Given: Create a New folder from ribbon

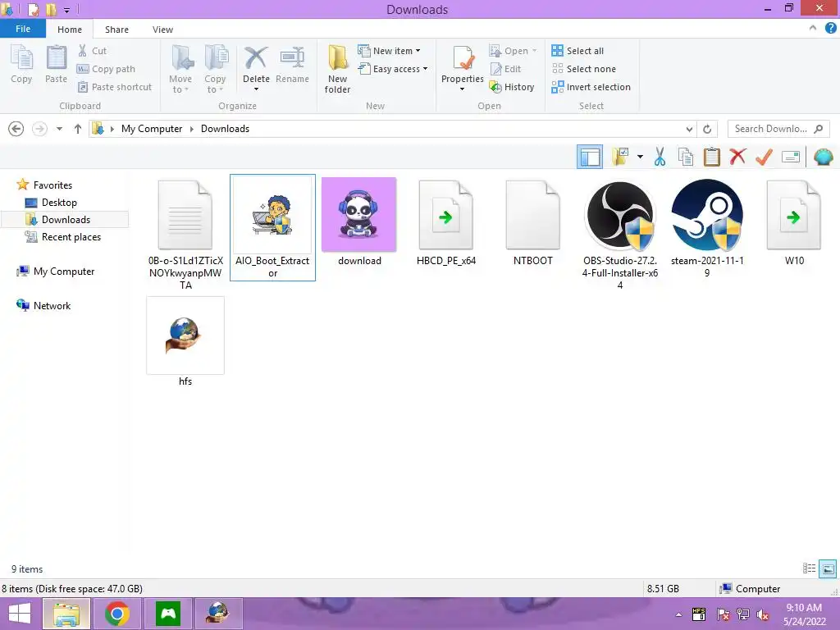Looking at the screenshot, I should coord(337,69).
